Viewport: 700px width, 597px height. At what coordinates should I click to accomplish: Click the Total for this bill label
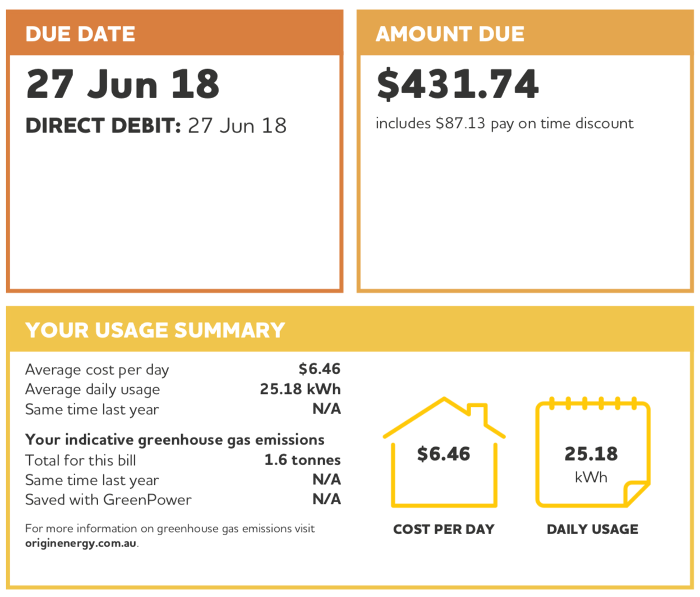point(81,461)
